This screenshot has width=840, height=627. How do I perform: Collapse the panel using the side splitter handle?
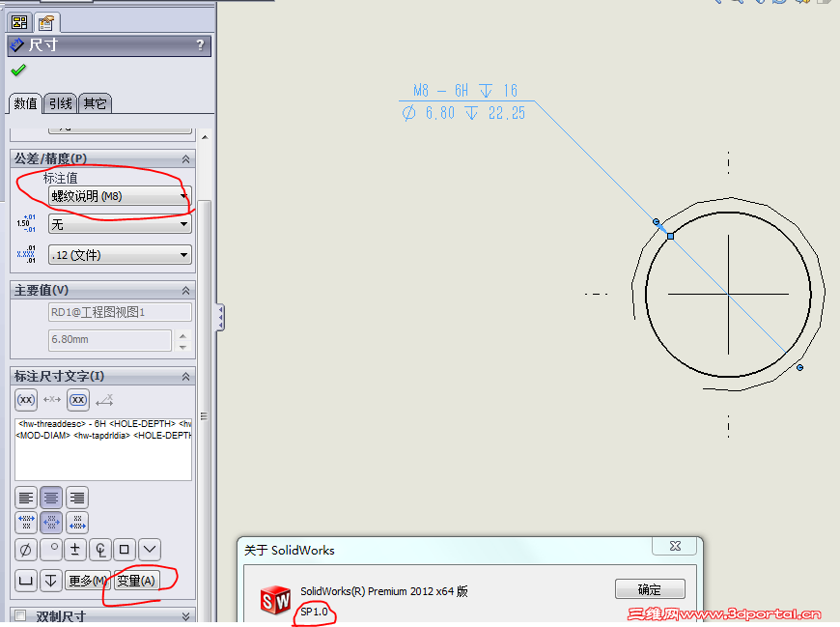click(x=220, y=317)
